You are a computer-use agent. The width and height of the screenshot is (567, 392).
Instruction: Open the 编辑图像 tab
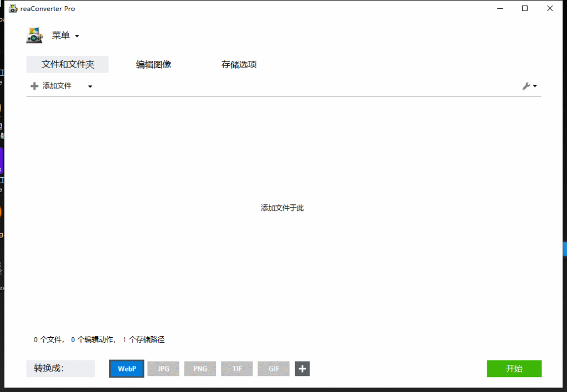[154, 64]
